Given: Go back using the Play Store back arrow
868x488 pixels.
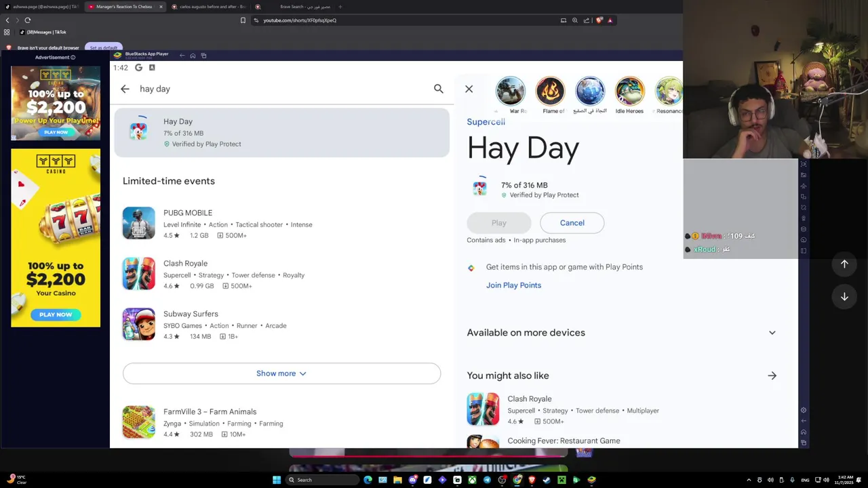Looking at the screenshot, I should [125, 89].
